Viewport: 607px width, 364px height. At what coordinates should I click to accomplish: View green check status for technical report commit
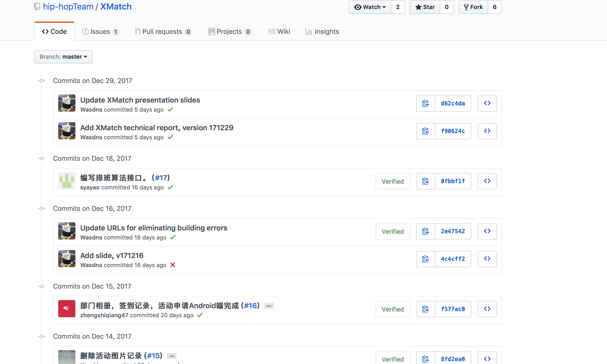tap(171, 137)
